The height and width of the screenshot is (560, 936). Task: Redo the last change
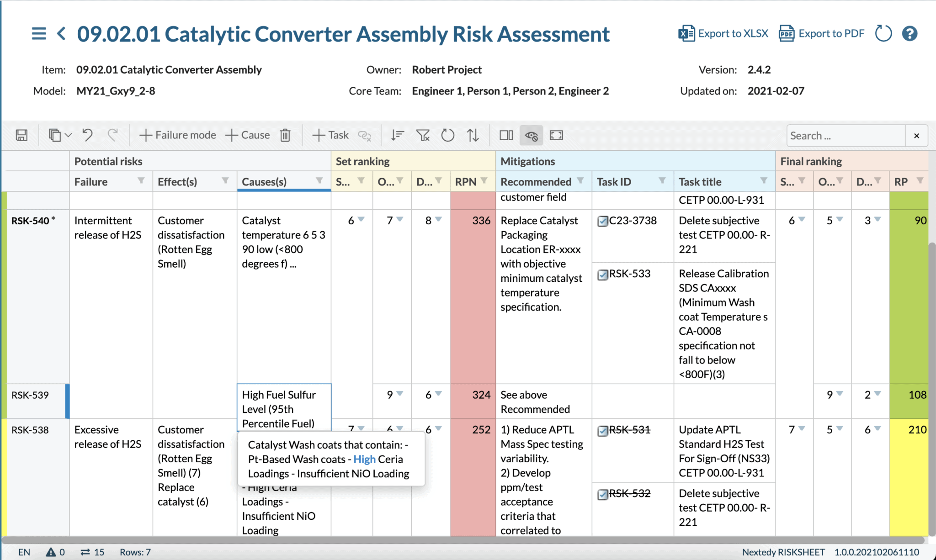pyautogui.click(x=113, y=135)
